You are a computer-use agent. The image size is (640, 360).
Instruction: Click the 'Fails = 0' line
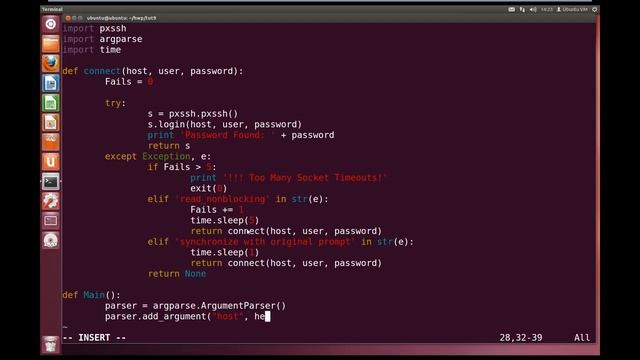[x=129, y=82]
